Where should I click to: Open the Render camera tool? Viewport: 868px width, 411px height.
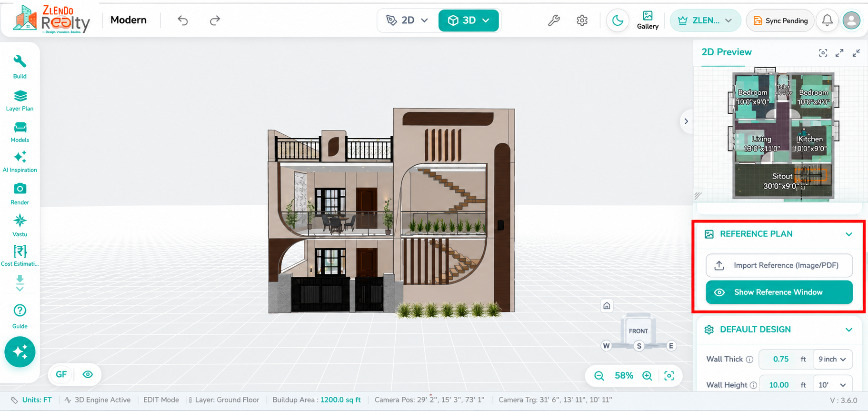point(20,194)
